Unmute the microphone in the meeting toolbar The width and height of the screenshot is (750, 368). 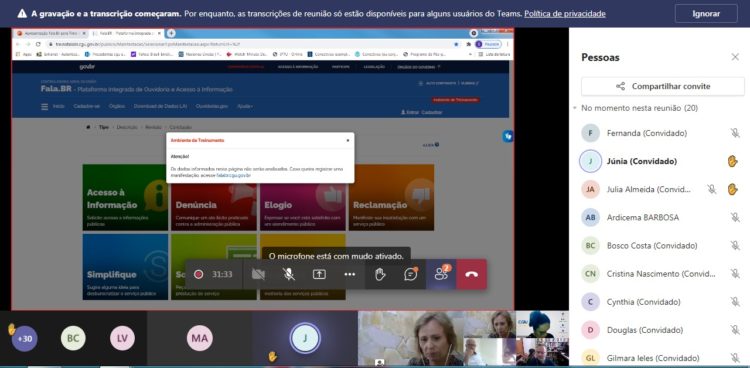pos(288,274)
